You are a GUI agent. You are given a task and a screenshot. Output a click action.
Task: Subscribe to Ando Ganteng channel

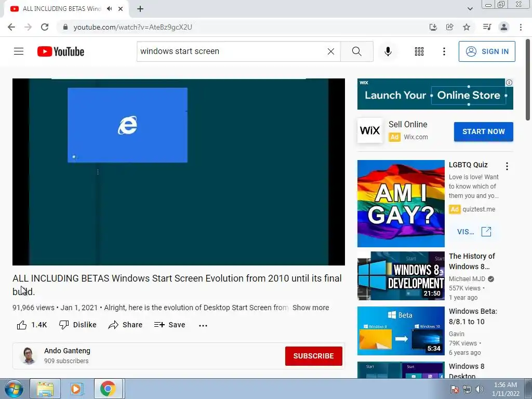(x=313, y=356)
